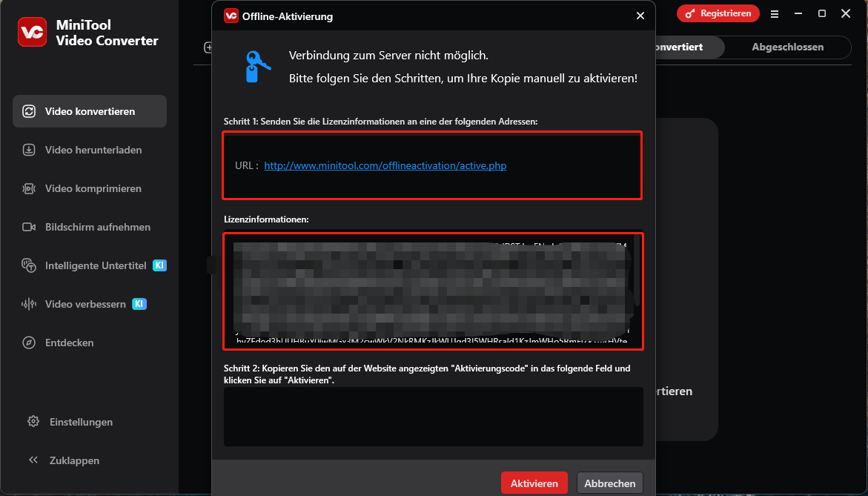This screenshot has height=496, width=868.
Task: Click the red Registrieren button
Action: click(718, 13)
